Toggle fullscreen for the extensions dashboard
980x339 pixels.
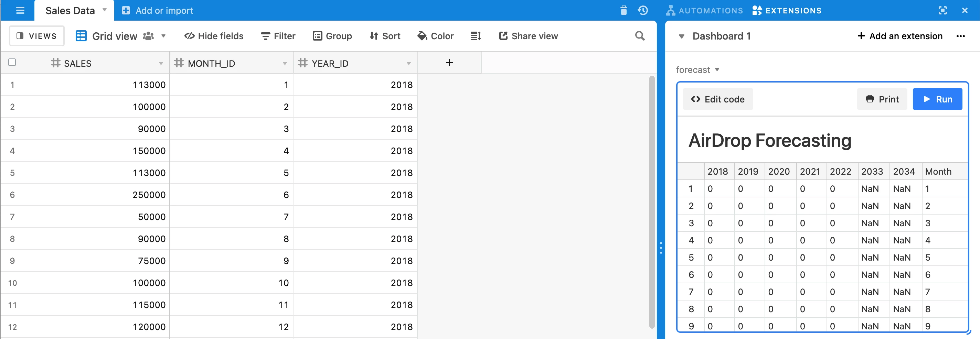pos(942,11)
